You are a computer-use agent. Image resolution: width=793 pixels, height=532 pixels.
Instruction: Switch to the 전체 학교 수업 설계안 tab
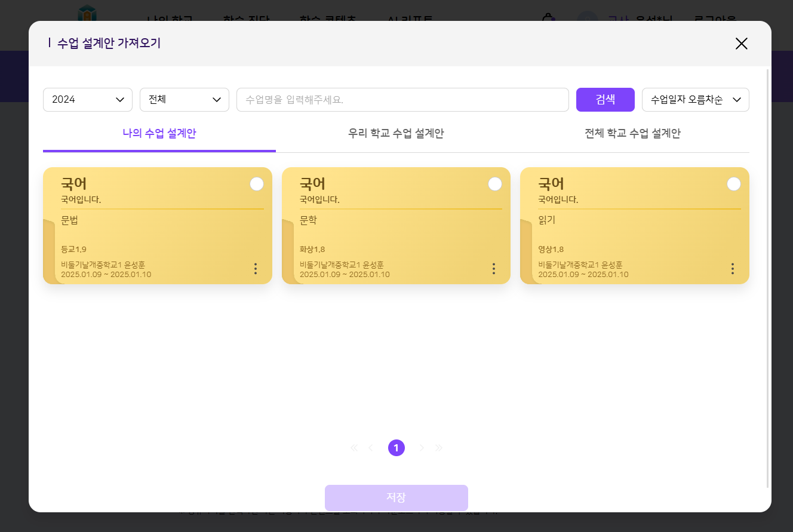point(632,133)
